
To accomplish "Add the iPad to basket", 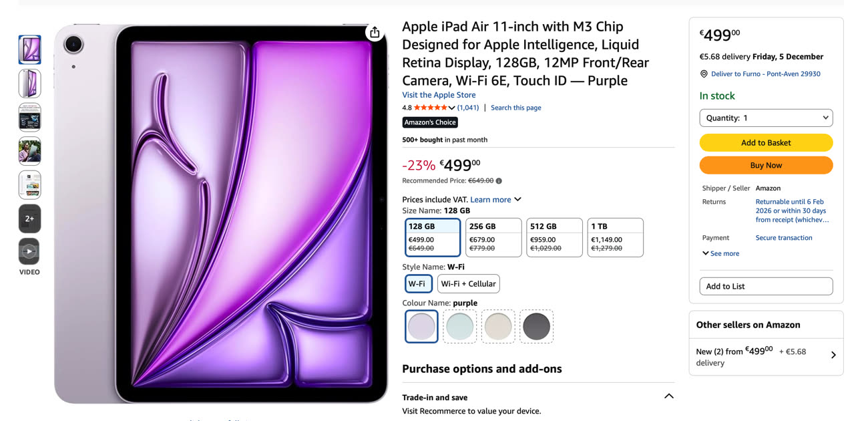I will (766, 143).
